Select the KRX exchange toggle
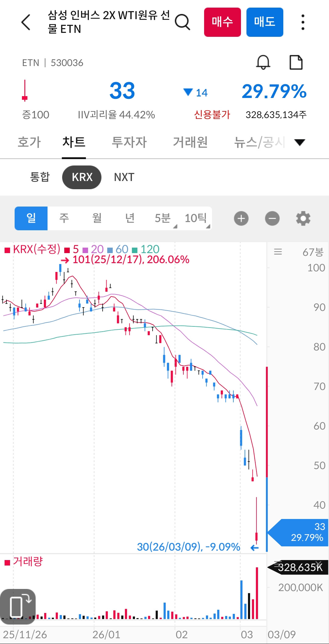 tap(82, 177)
